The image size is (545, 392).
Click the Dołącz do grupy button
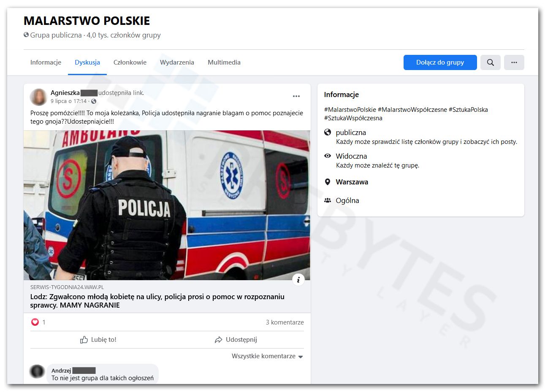[440, 62]
